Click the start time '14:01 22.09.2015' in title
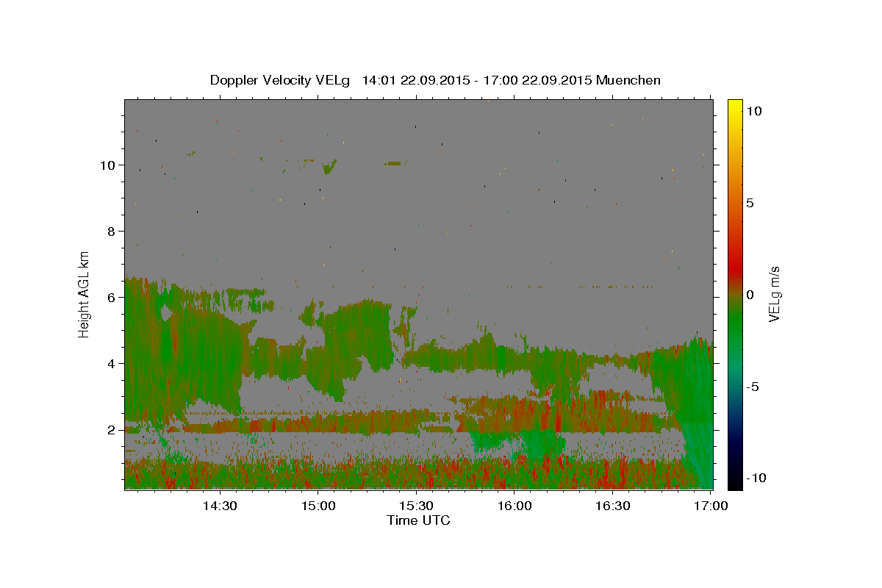Image resolution: width=882 pixels, height=588 pixels. point(416,80)
